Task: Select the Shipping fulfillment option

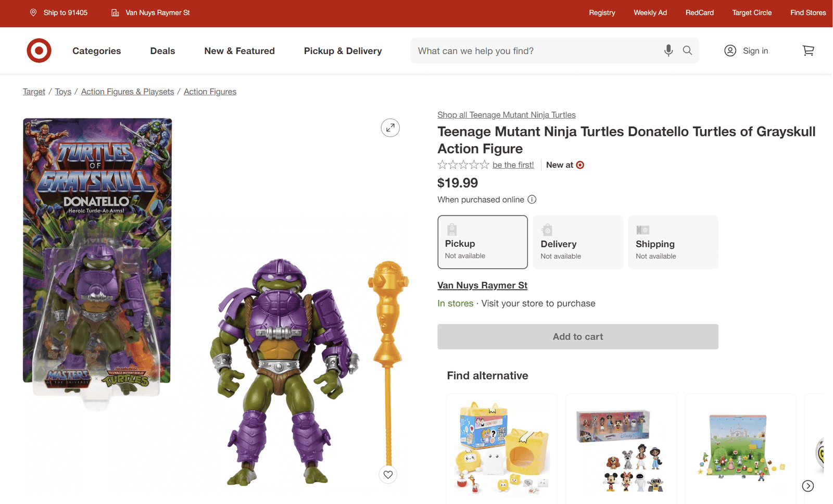Action: click(673, 242)
